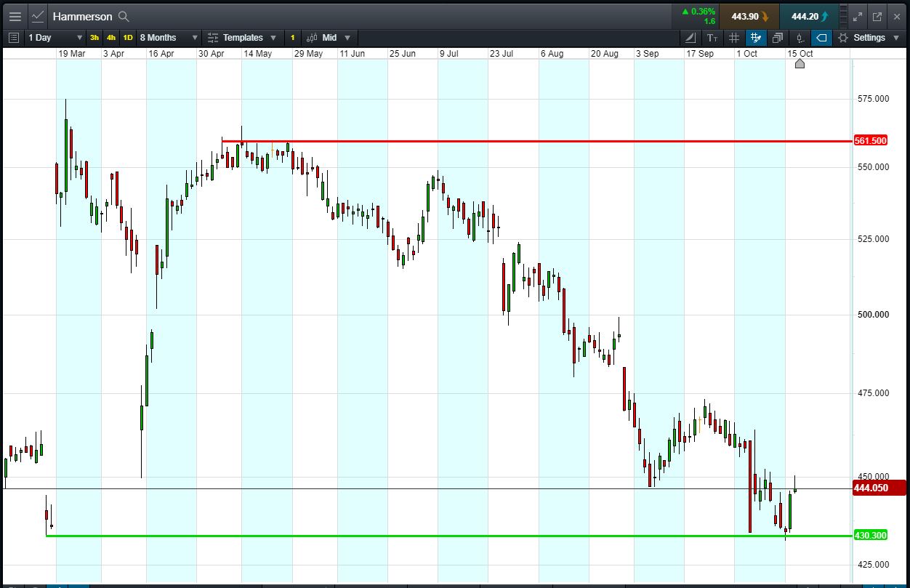Select the text annotation tool
The width and height of the screenshot is (910, 588).
pos(712,38)
